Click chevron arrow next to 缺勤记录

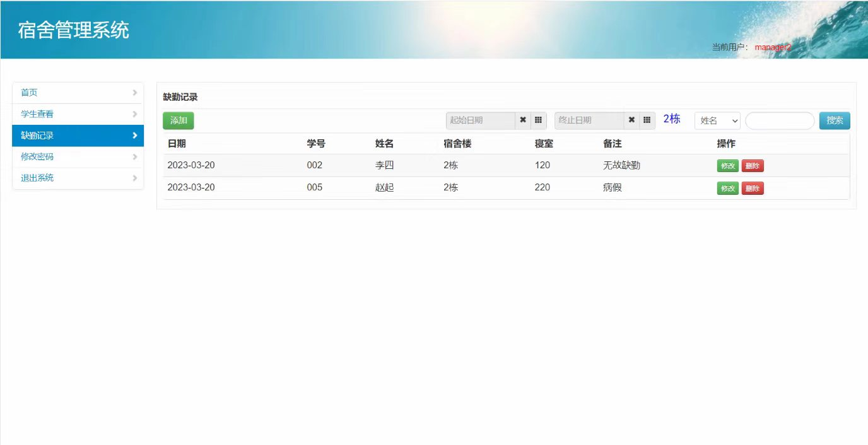[x=134, y=136]
